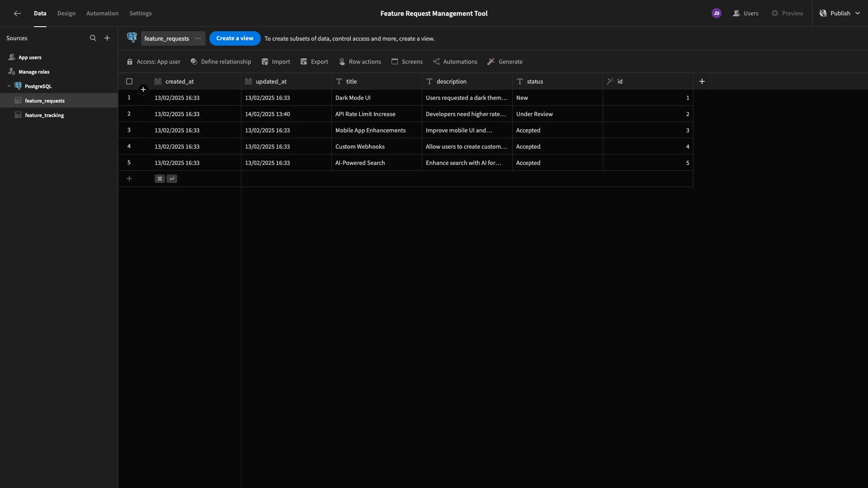Click the Preview button
The image size is (868, 488).
point(788,14)
